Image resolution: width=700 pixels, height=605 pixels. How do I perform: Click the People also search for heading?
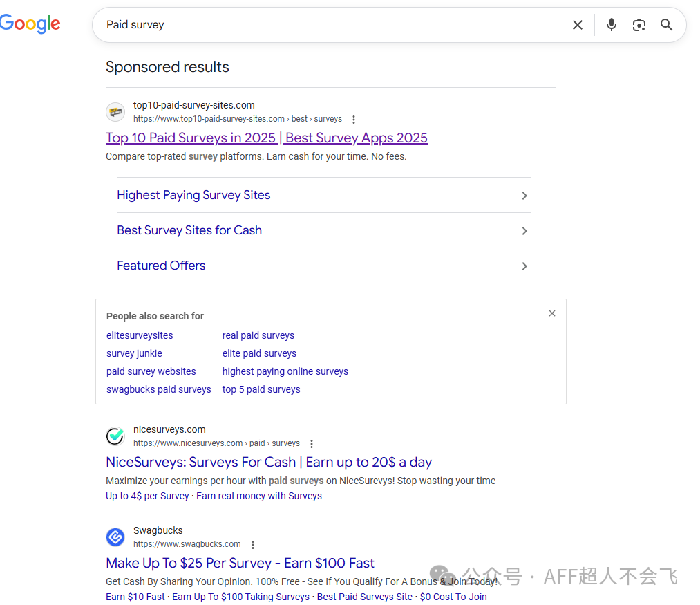point(155,316)
